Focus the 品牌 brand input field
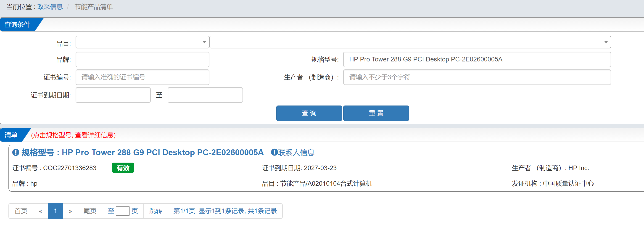Screen dimensions: 644x227 tap(142, 59)
